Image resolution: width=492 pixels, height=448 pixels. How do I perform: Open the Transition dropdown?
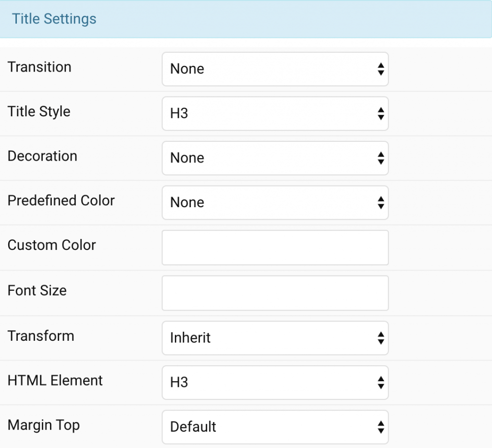click(x=275, y=69)
